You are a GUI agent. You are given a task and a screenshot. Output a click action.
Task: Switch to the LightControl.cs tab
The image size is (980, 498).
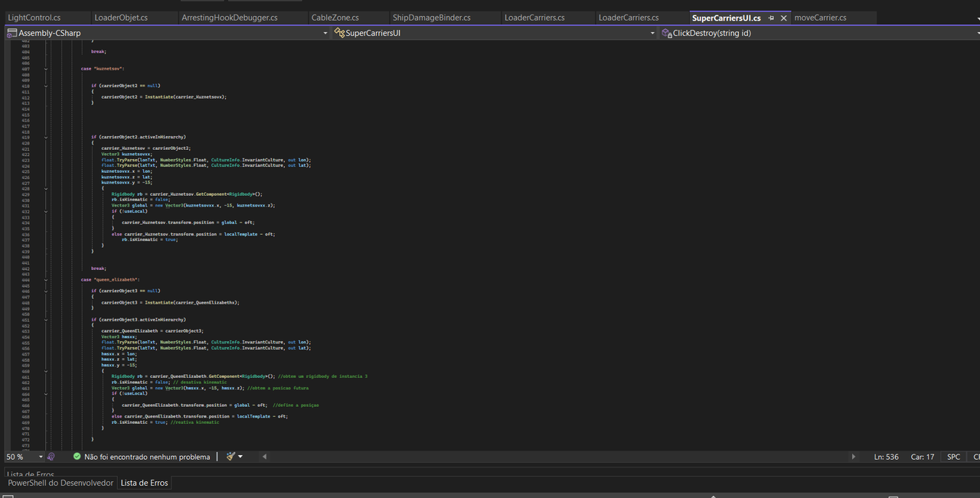click(x=34, y=18)
